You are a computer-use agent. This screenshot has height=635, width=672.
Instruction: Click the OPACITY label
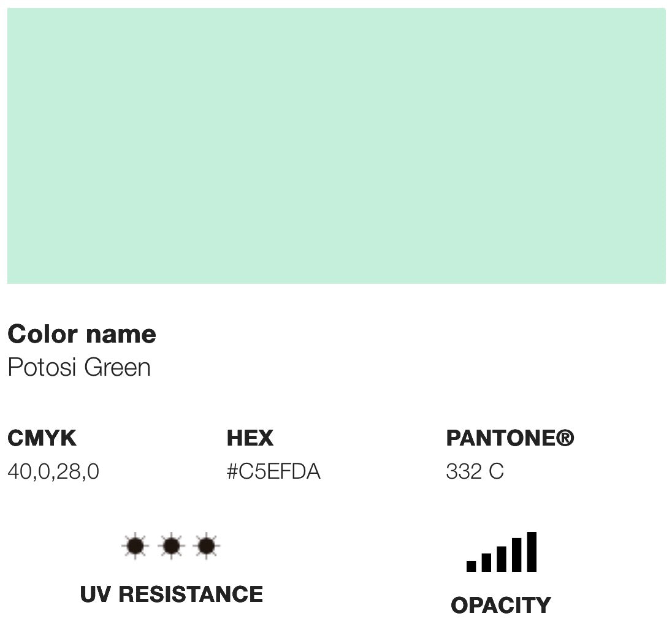[501, 606]
